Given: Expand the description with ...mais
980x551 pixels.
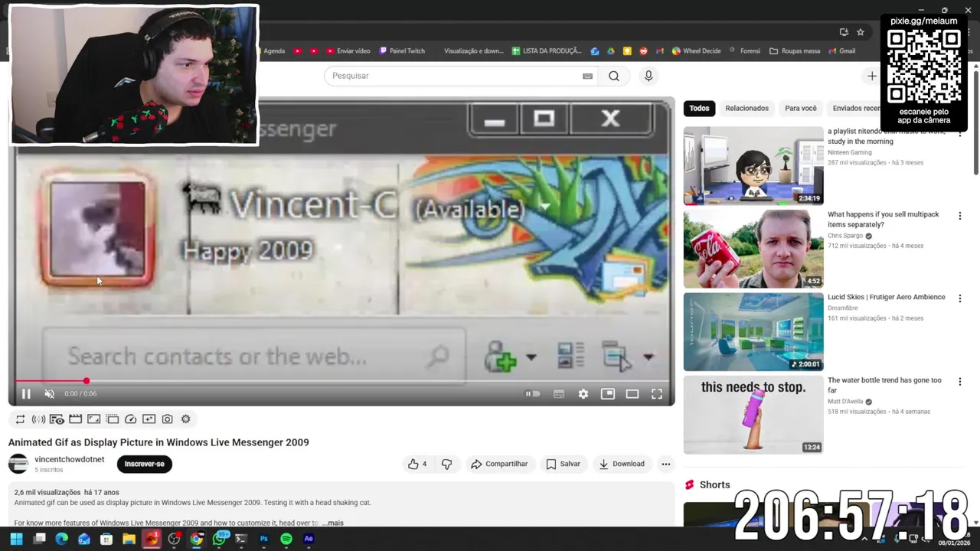Looking at the screenshot, I should pos(332,523).
